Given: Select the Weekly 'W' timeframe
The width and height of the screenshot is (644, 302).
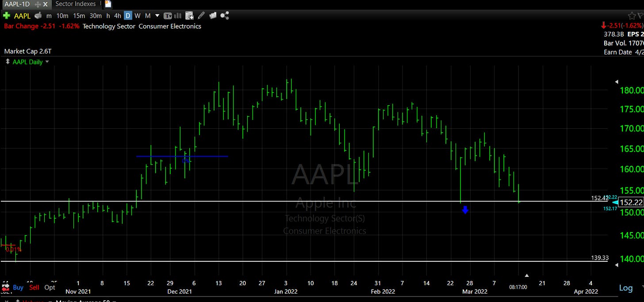Looking at the screenshot, I should click(138, 15).
